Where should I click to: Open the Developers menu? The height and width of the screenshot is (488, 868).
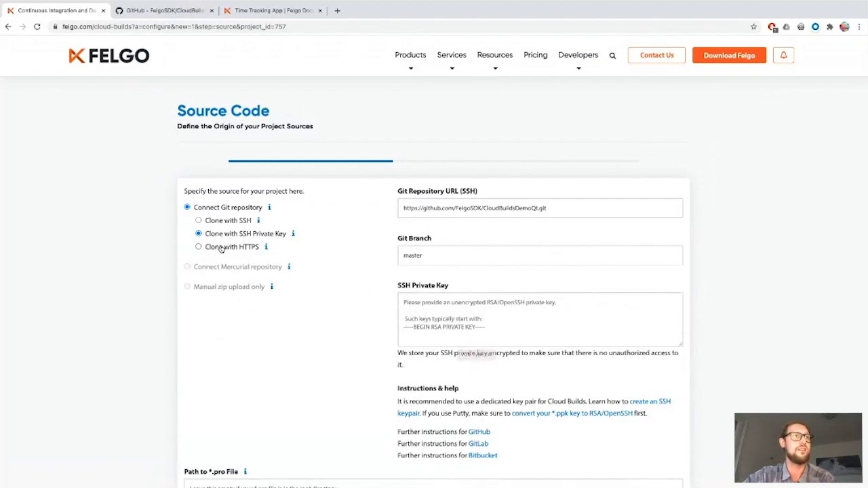pyautogui.click(x=578, y=55)
